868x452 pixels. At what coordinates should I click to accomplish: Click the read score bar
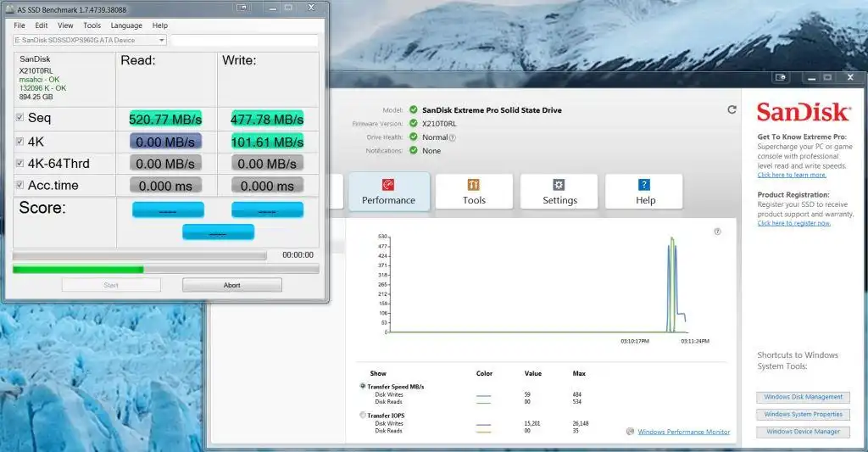pos(168,210)
